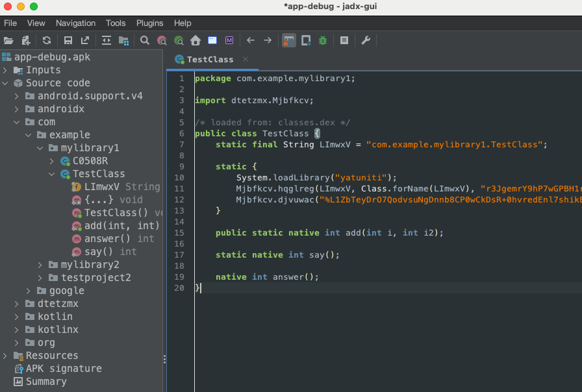Navigate back with the left arrow
The width and height of the screenshot is (582, 392).
(x=251, y=40)
